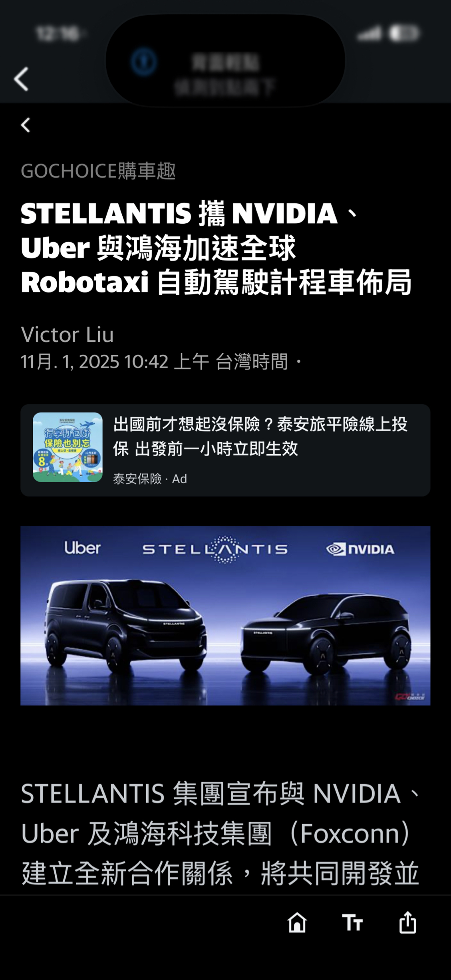Tap the small back arrow above the article
Image resolution: width=451 pixels, height=980 pixels.
[26, 125]
